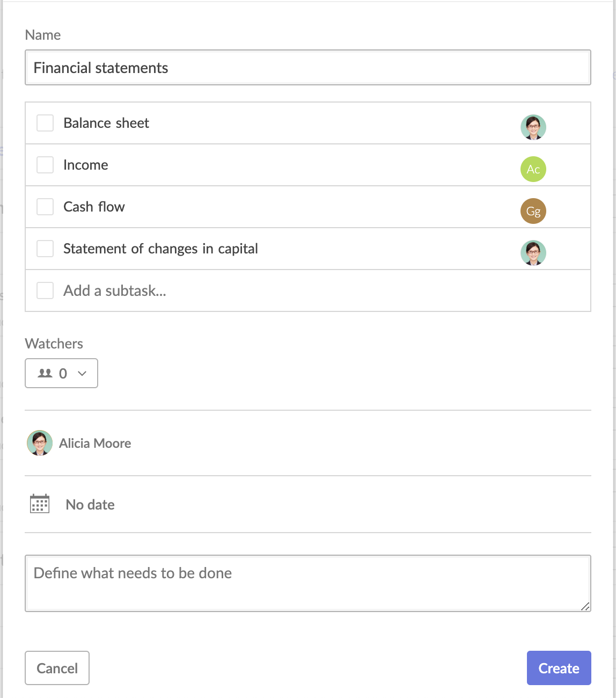616x698 pixels.
Task: Click assignee avatar for Statement of changes
Action: tap(533, 253)
